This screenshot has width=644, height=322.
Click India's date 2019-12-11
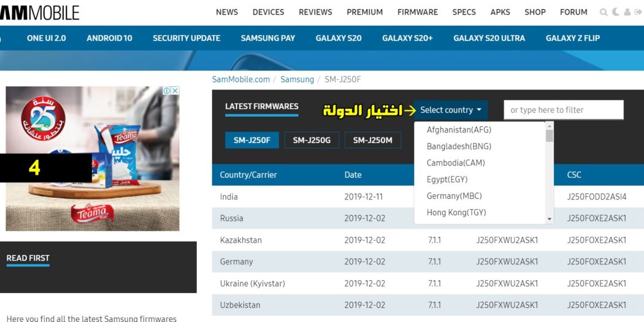(x=364, y=197)
